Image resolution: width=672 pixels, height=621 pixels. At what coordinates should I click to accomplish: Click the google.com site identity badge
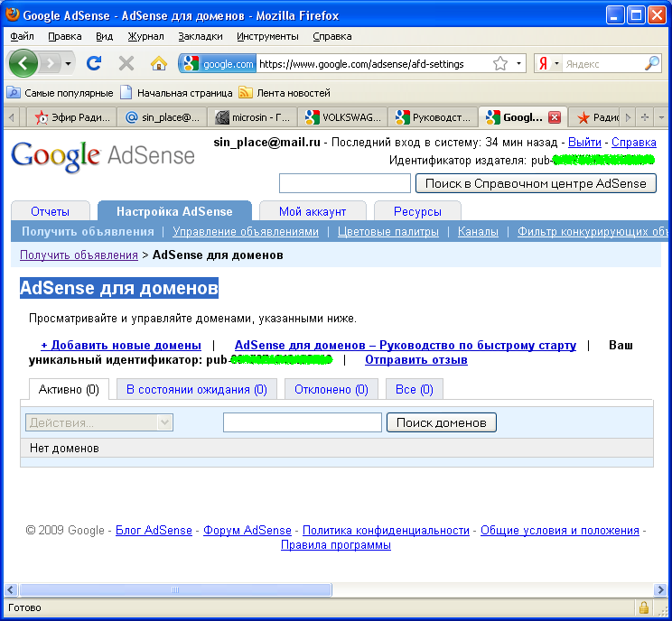(x=218, y=64)
